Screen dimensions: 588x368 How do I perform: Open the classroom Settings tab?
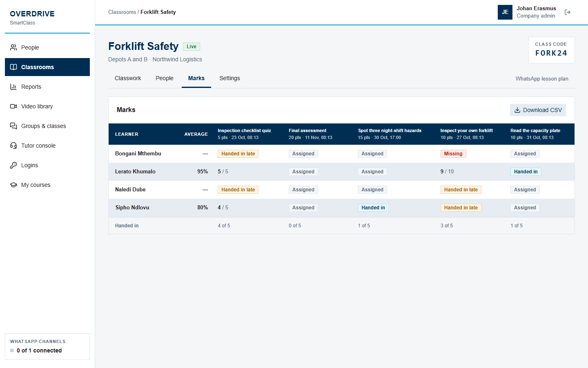pyautogui.click(x=229, y=78)
